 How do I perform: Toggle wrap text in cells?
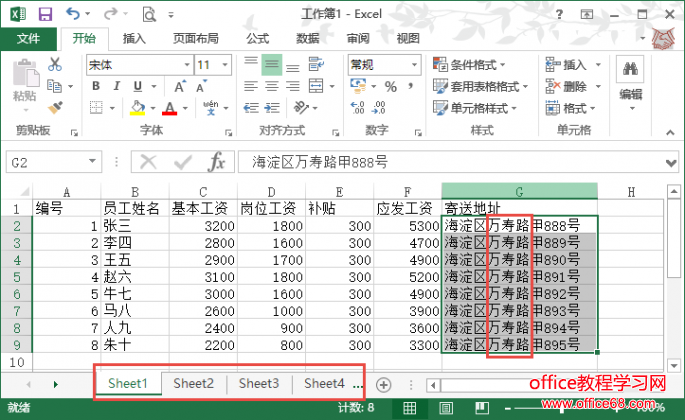point(316,65)
